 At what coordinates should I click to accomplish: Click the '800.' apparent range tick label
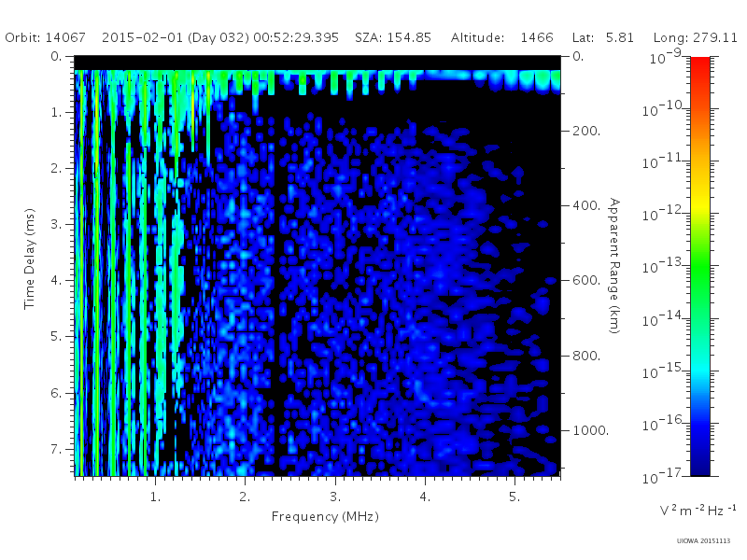(586, 356)
